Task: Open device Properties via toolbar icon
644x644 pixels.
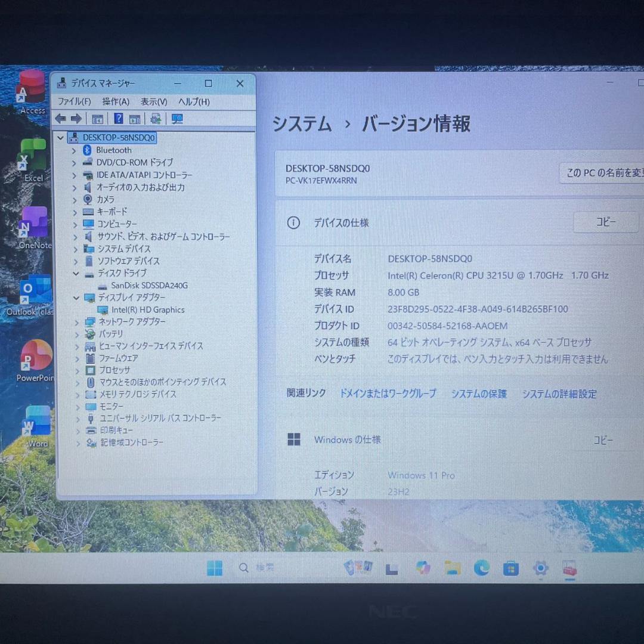Action: [x=135, y=118]
